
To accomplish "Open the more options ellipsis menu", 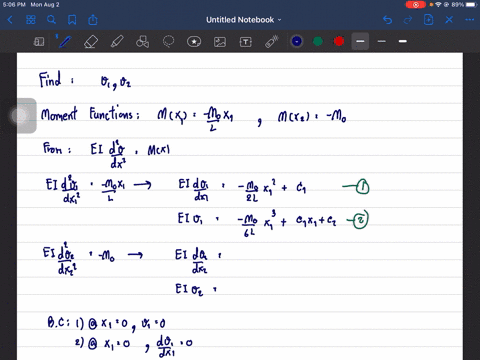I will (x=470, y=20).
